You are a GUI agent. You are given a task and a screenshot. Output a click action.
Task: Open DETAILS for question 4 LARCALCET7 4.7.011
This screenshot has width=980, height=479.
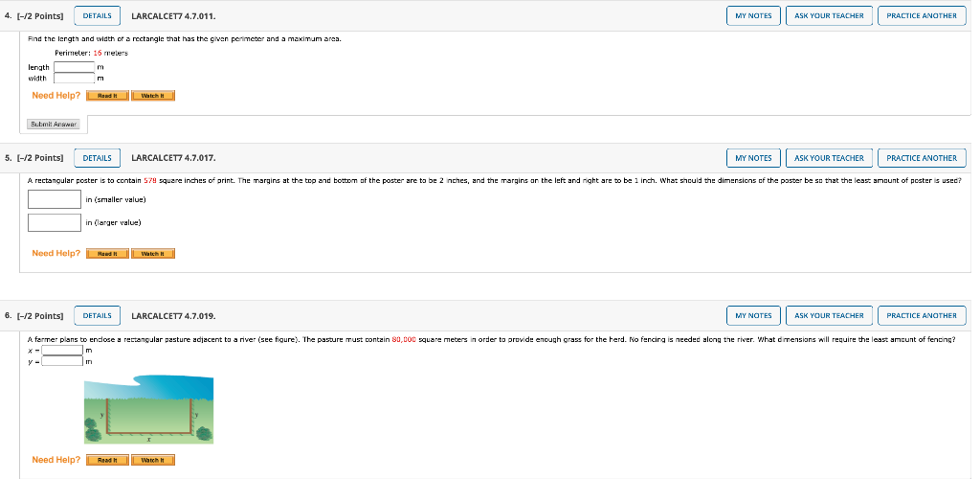pyautogui.click(x=98, y=15)
